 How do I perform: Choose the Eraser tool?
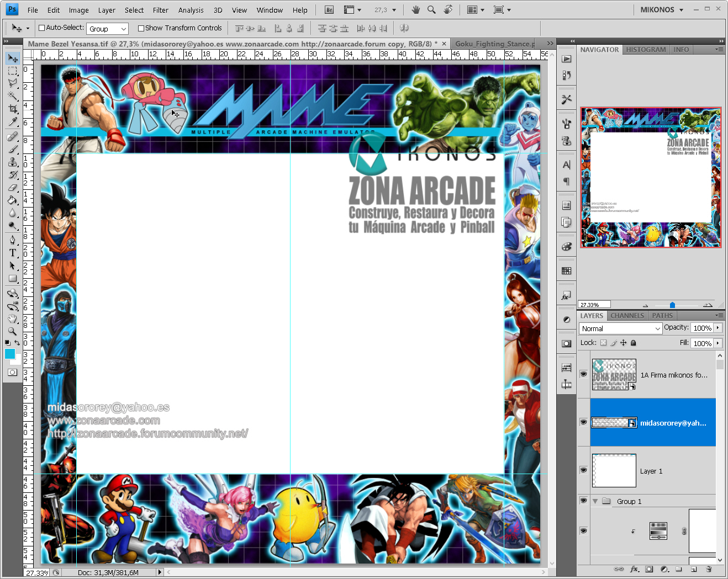point(13,188)
